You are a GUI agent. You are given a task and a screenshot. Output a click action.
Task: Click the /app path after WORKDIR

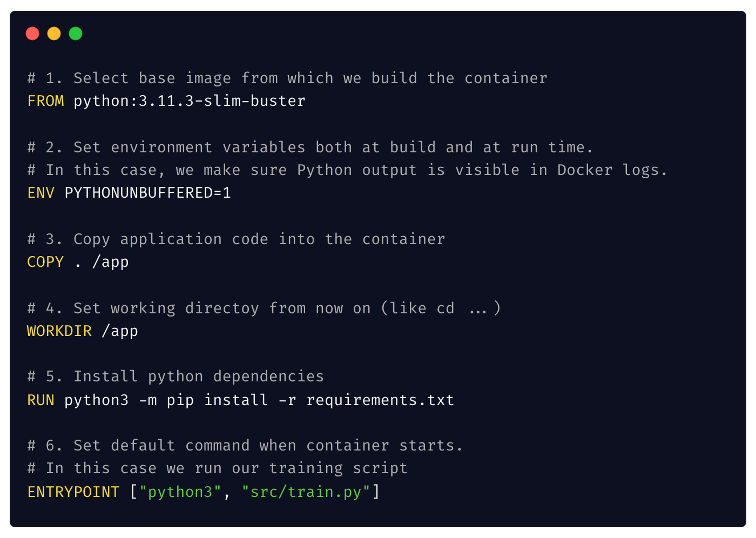[121, 331]
